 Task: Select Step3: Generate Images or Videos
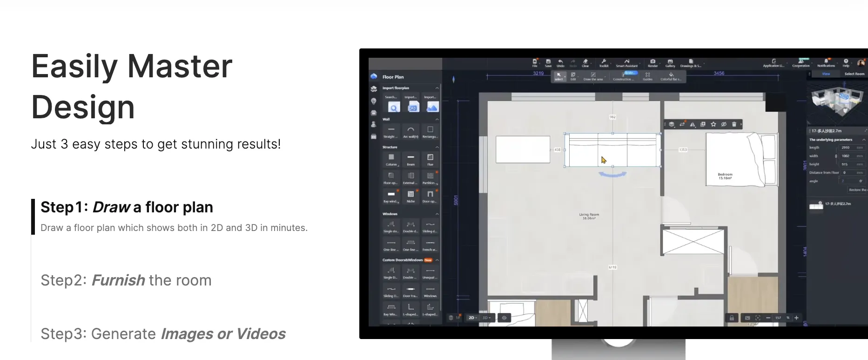[x=163, y=334]
